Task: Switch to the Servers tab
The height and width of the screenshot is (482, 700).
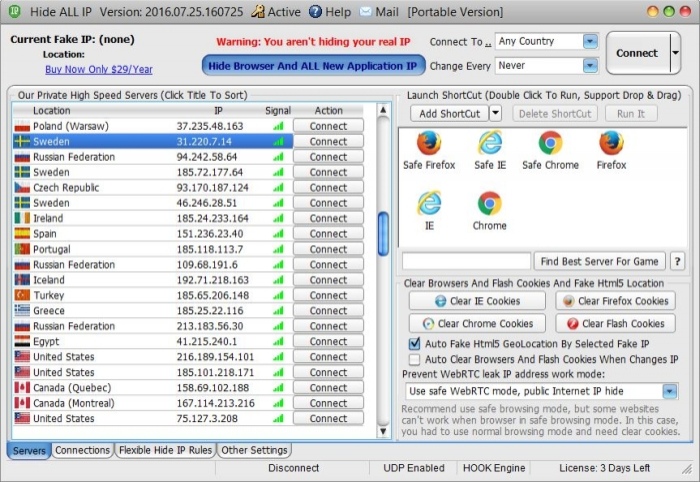Action: point(29,451)
